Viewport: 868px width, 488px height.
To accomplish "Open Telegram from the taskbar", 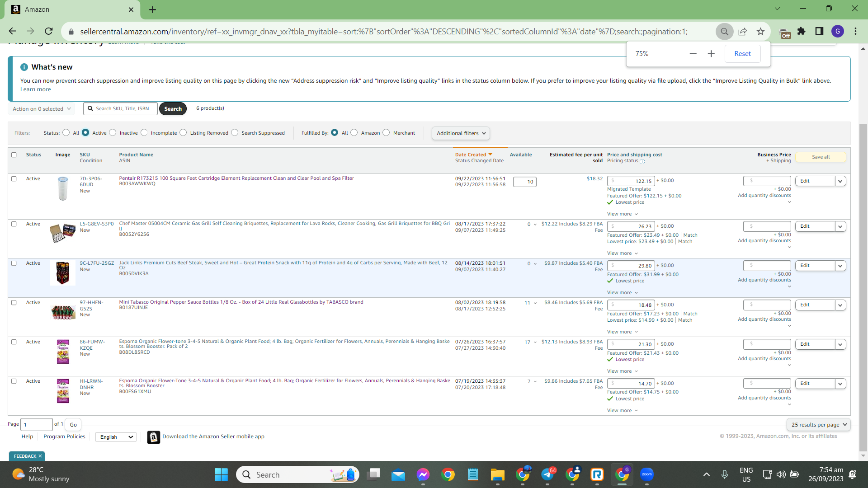I will pyautogui.click(x=548, y=474).
